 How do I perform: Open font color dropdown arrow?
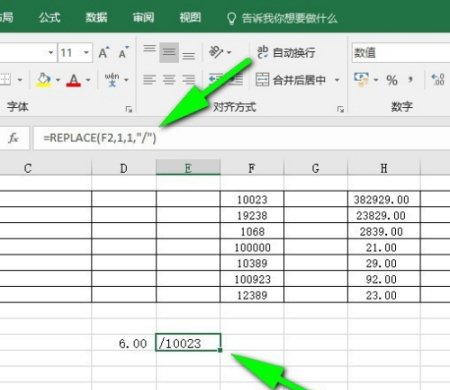88,80
